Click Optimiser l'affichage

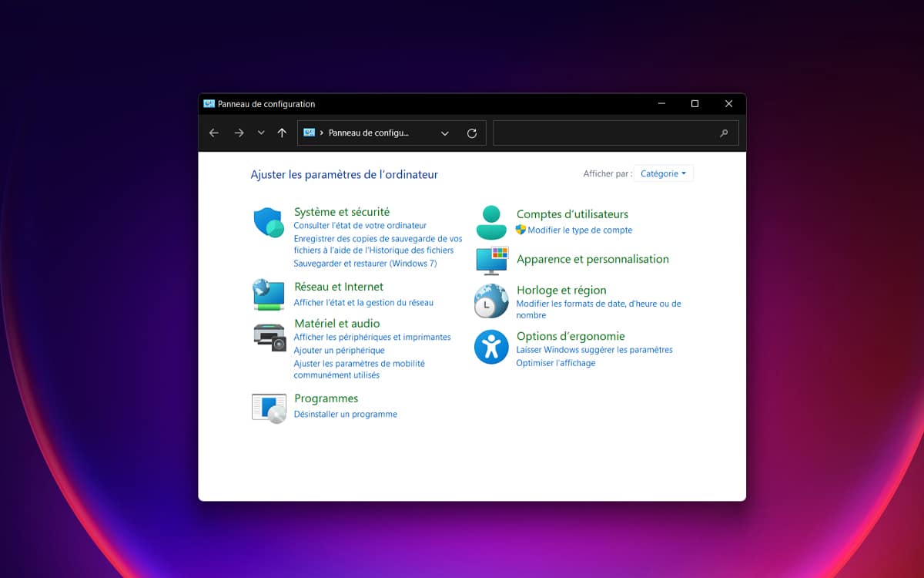pos(555,362)
